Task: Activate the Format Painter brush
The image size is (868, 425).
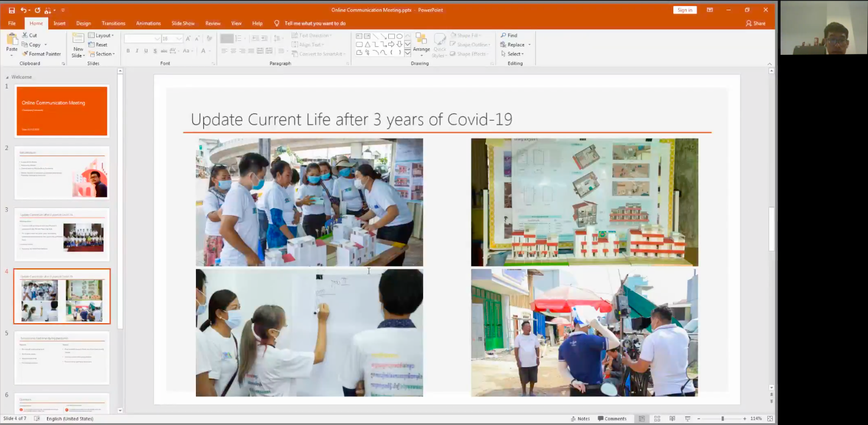Action: tap(42, 54)
